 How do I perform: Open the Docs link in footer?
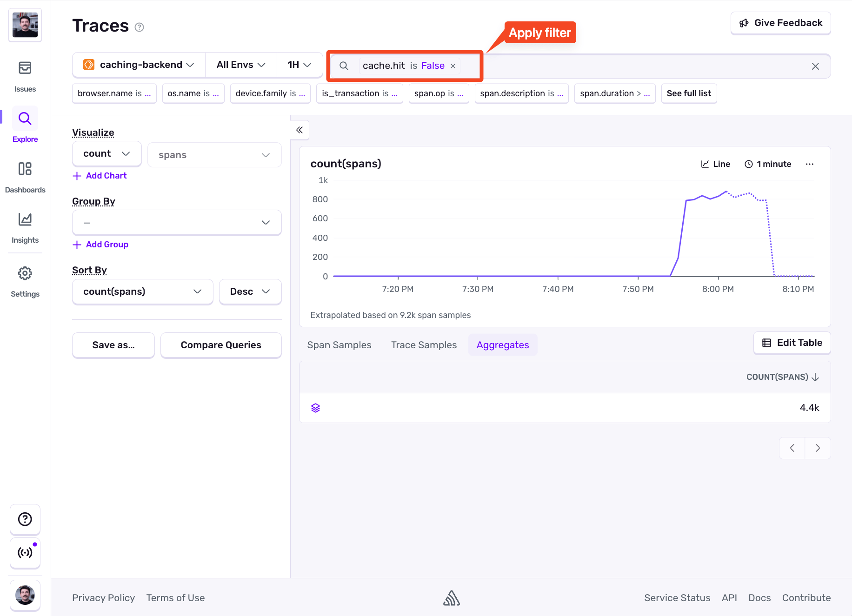point(759,598)
